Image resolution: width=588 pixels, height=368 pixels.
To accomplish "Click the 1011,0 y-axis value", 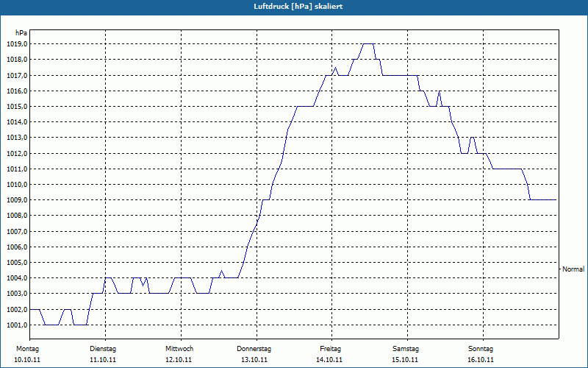I will (x=17, y=169).
